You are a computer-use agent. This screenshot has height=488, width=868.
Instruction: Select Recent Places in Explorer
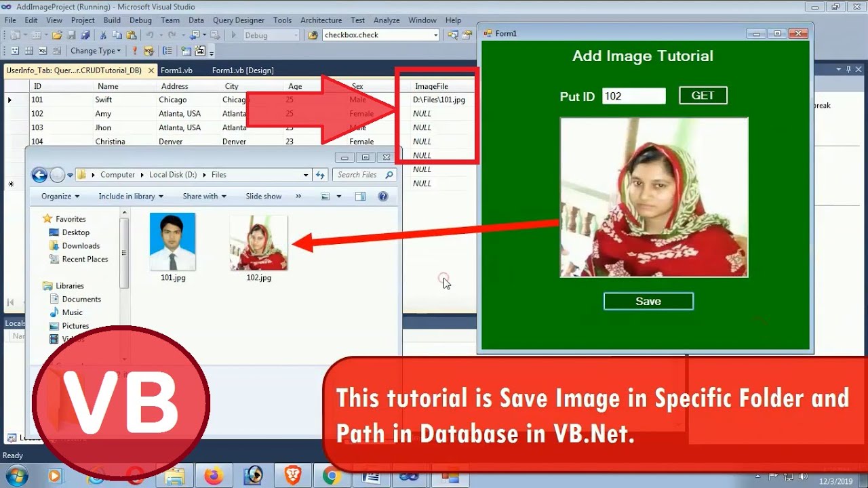coord(79,259)
